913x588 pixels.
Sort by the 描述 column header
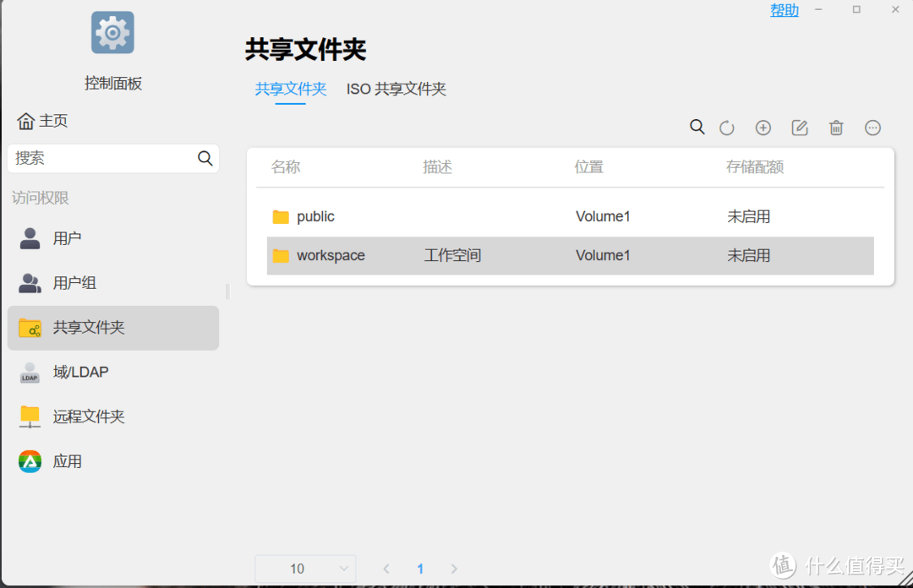[x=437, y=167]
